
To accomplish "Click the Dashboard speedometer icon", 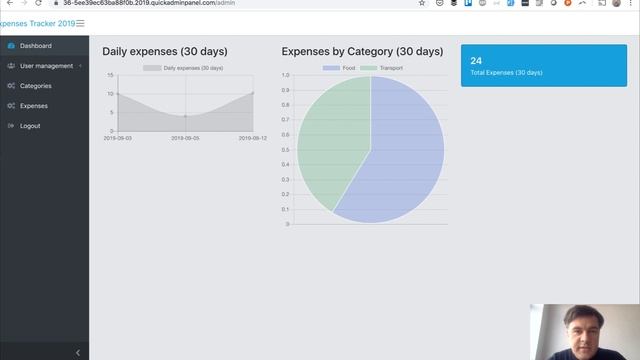I will 11,46.
